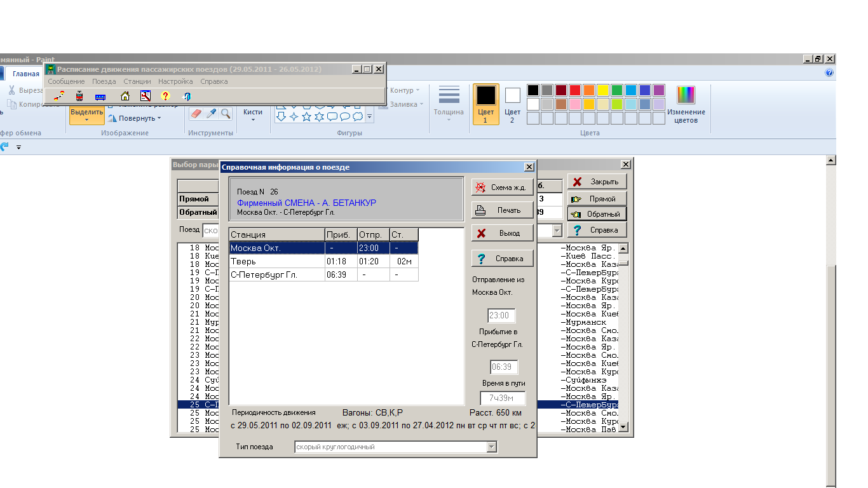Open the Станции menu
The width and height of the screenshot is (868, 488).
click(x=137, y=81)
